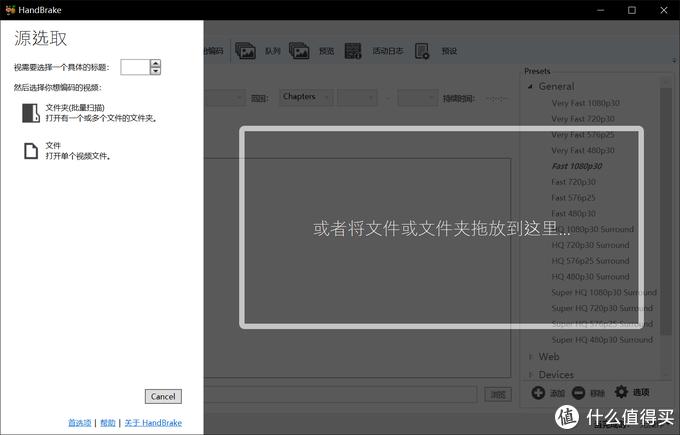This screenshot has height=435, width=680.
Task: Decrease the title number with down arrow
Action: click(155, 71)
